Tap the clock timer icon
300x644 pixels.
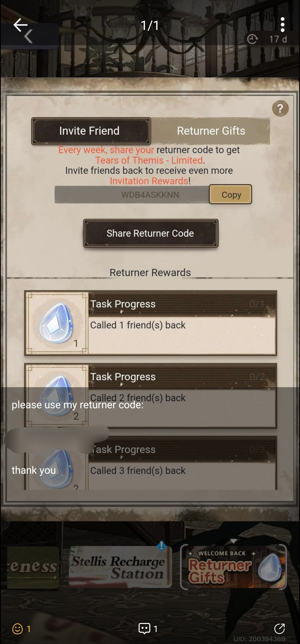pos(252,39)
